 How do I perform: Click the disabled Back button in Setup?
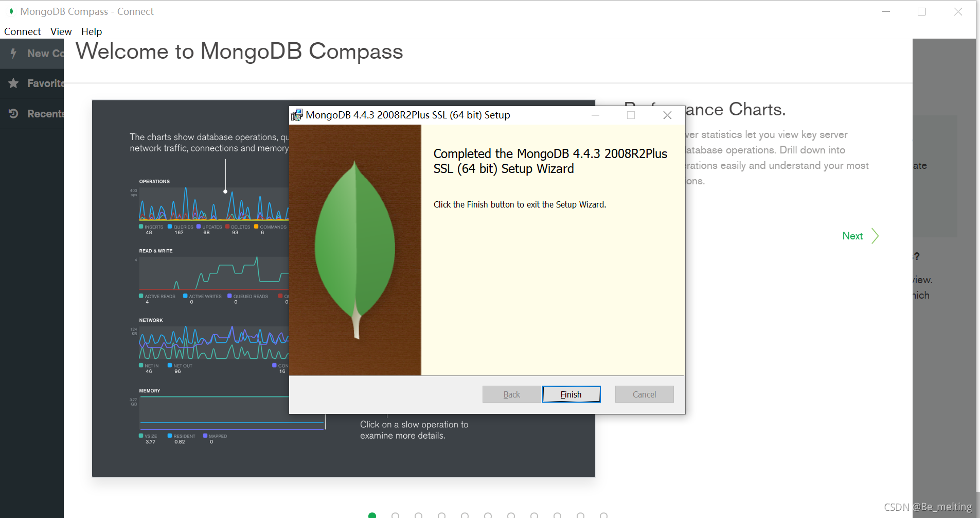pos(512,394)
